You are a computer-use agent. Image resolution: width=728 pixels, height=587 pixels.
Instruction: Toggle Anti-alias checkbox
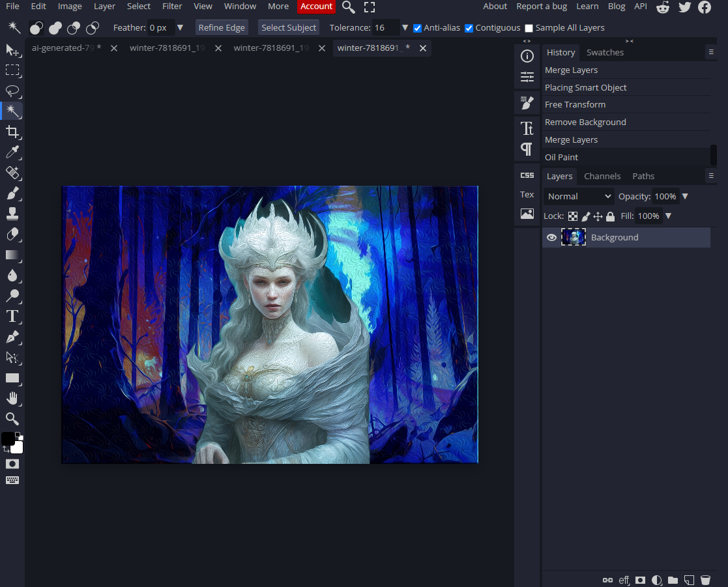(x=417, y=28)
